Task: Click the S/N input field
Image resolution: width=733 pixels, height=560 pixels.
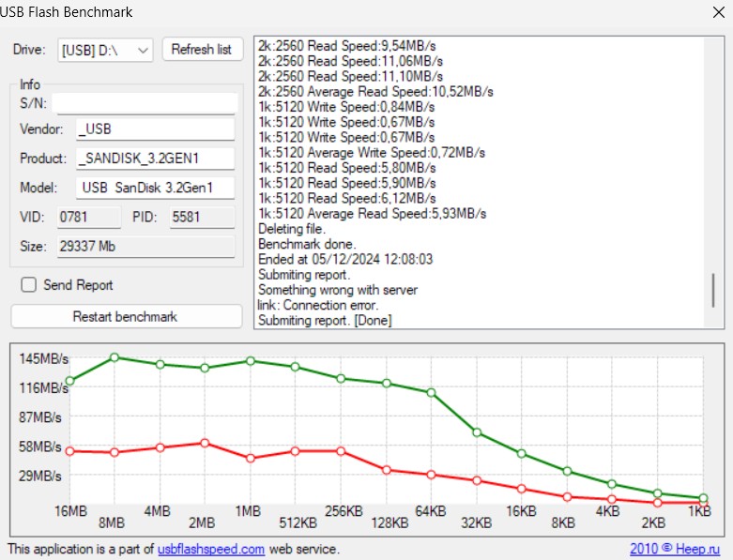Action: [145, 103]
